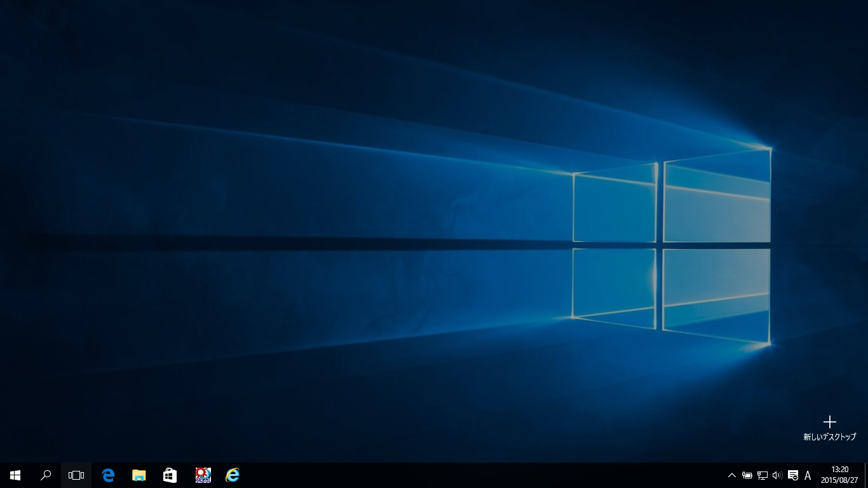Launch Microsoft Edge from the taskbar

[108, 475]
